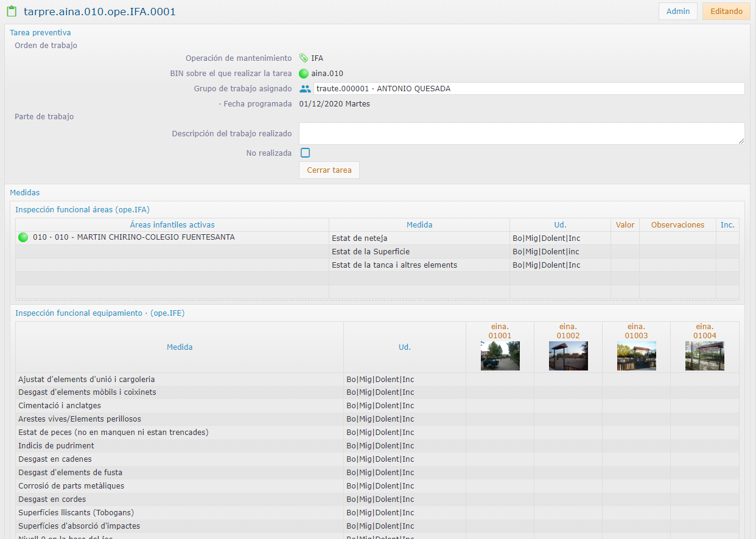Viewport: 756px width, 539px height.
Task: Click the Valor cell for Estat de neteja
Action: coord(625,238)
